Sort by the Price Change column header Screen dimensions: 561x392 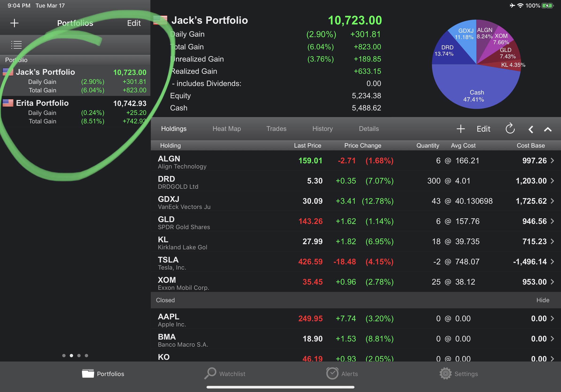pyautogui.click(x=362, y=146)
